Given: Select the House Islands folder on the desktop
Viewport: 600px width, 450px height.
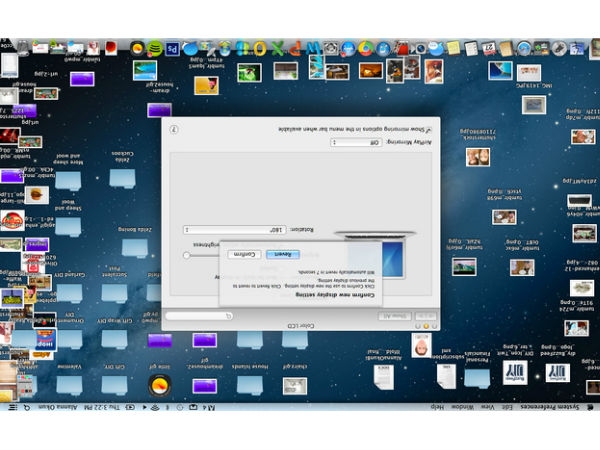Looking at the screenshot, I should click(249, 385).
